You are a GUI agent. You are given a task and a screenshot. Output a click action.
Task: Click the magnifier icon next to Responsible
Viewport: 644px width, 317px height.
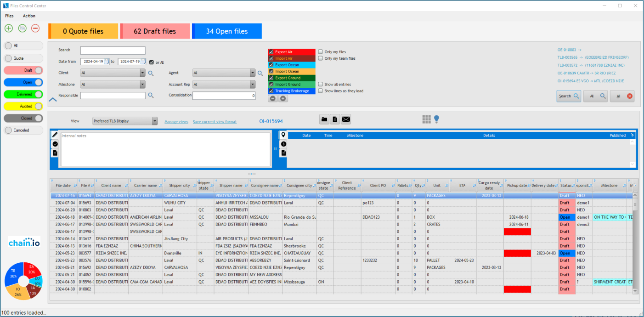point(151,96)
